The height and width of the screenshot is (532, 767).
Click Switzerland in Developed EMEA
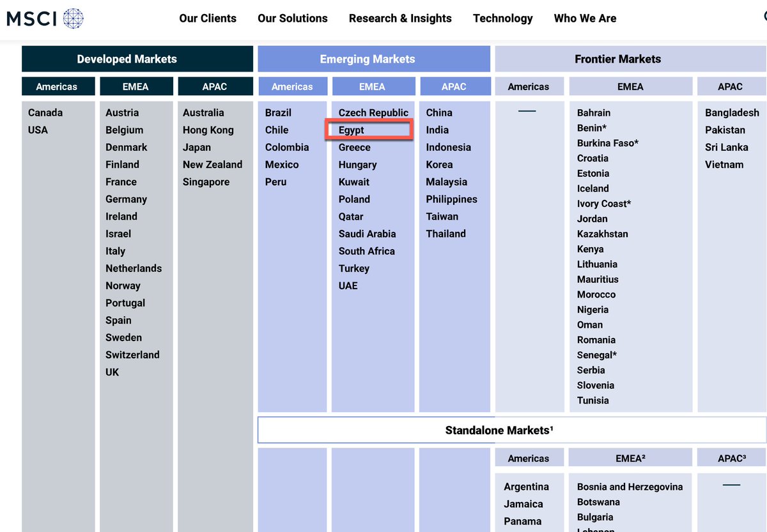pos(132,354)
